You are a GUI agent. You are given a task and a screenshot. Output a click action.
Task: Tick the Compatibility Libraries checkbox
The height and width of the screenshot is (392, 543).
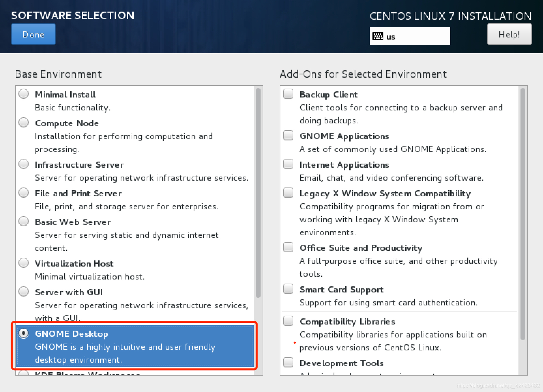click(288, 321)
